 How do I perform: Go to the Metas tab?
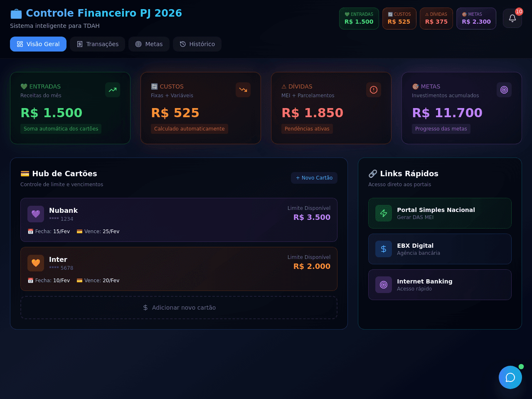pos(149,44)
